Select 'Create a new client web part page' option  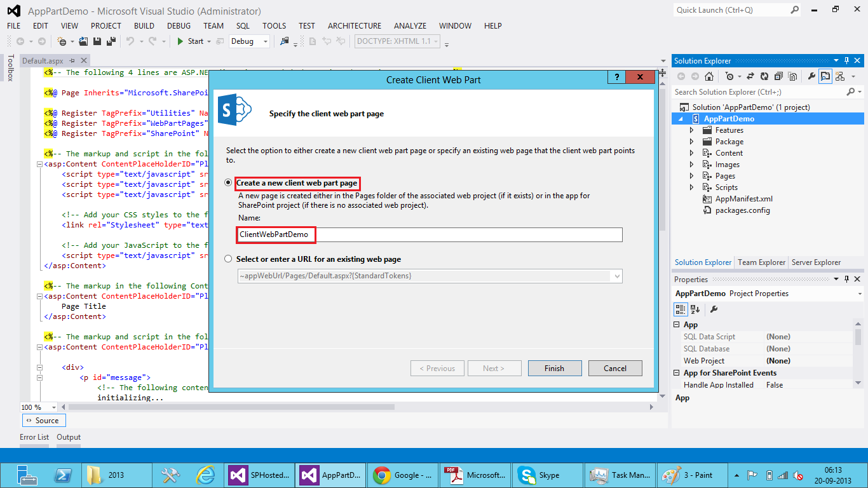(x=227, y=183)
